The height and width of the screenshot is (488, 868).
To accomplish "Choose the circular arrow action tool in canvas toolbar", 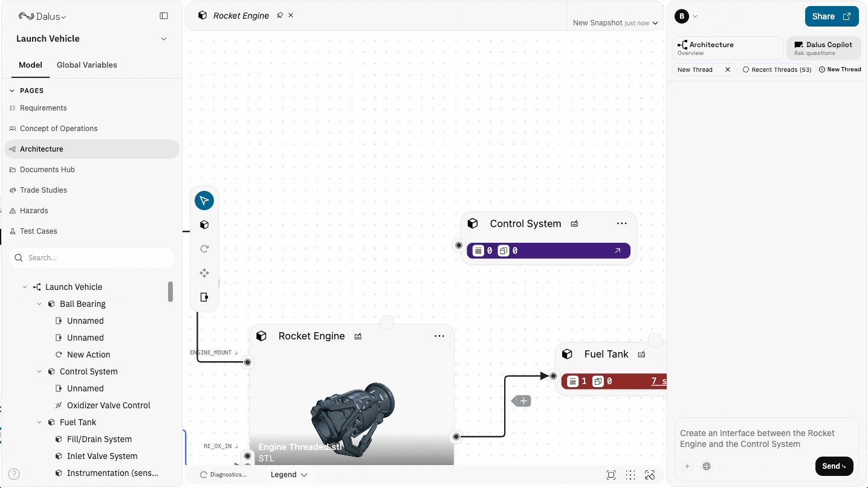I will click(204, 249).
